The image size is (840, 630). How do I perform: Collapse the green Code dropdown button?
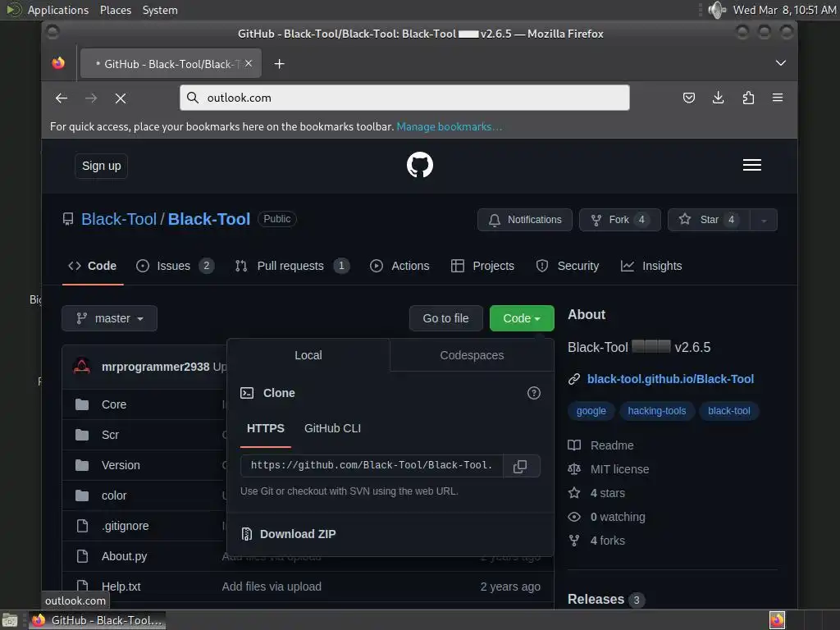pyautogui.click(x=522, y=318)
